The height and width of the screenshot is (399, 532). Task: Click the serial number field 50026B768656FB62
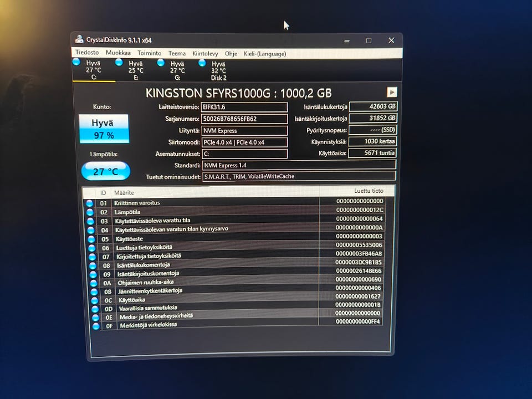(244, 119)
